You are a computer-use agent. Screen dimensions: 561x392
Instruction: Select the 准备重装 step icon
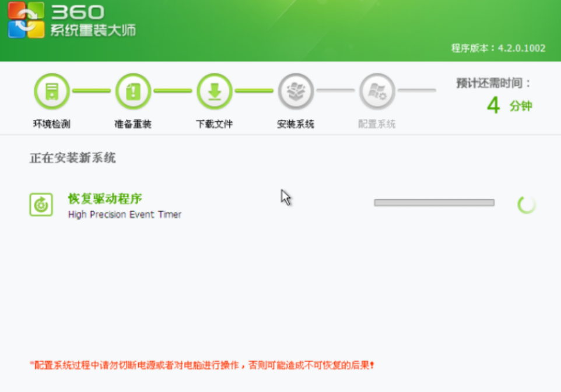click(133, 91)
